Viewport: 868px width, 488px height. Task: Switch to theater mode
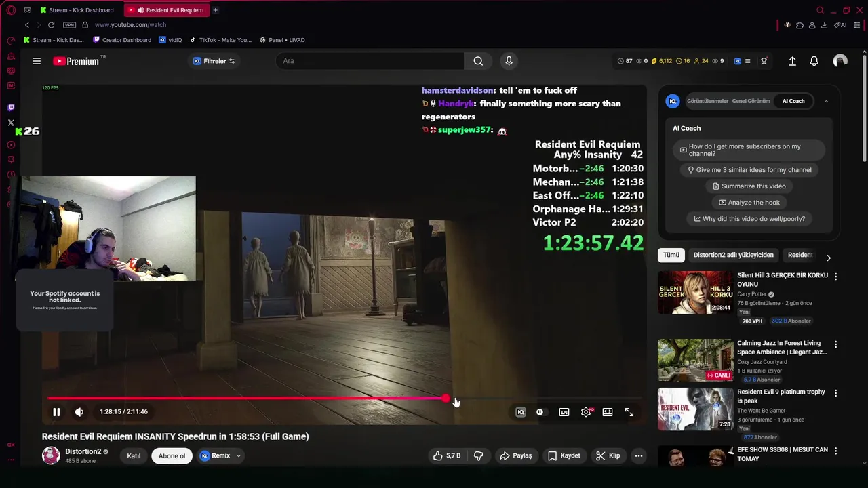point(608,411)
